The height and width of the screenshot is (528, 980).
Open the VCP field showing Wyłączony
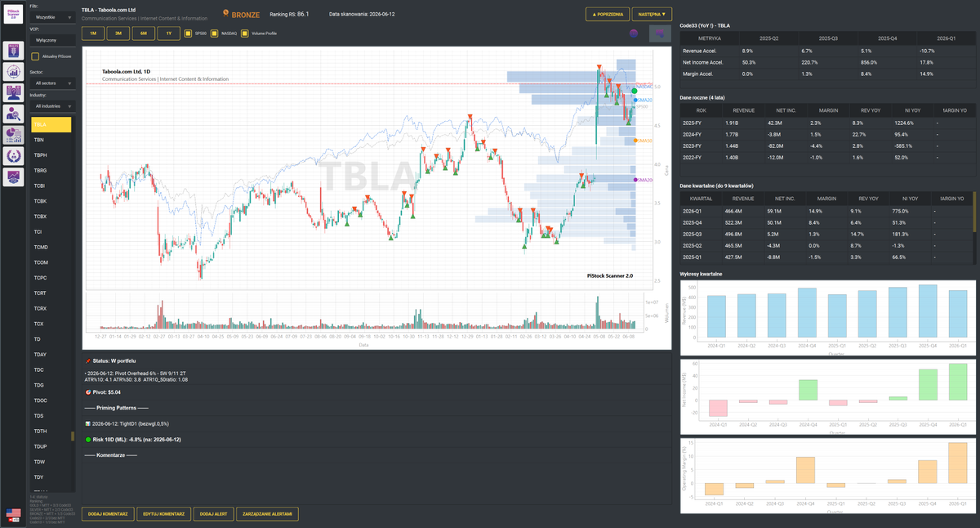click(x=52, y=39)
